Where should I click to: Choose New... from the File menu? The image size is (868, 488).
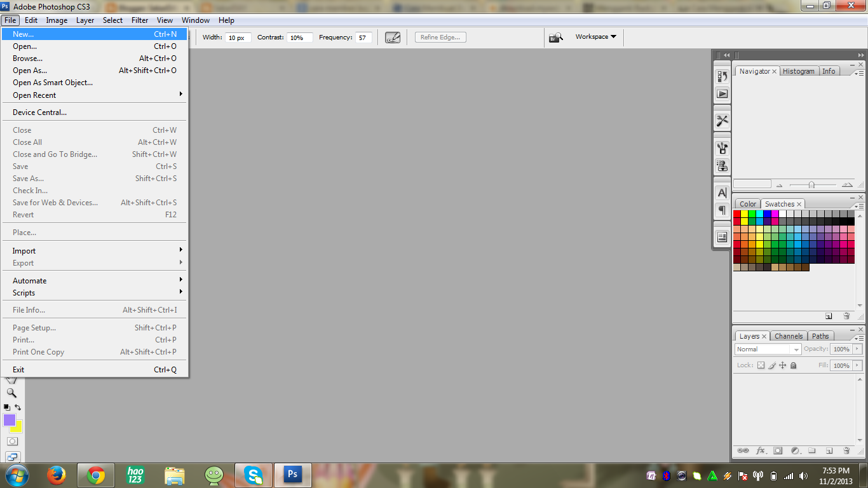coord(95,34)
